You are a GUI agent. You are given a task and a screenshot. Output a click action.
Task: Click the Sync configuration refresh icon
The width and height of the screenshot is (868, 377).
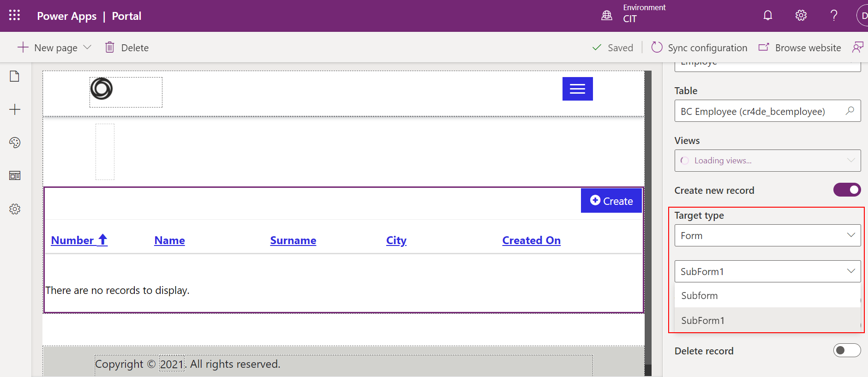tap(657, 48)
